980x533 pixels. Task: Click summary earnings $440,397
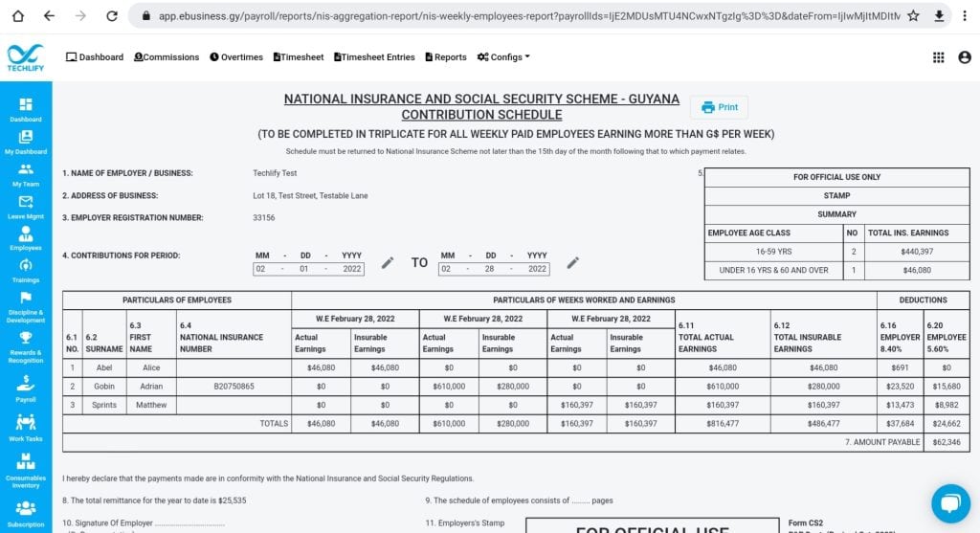(x=917, y=252)
